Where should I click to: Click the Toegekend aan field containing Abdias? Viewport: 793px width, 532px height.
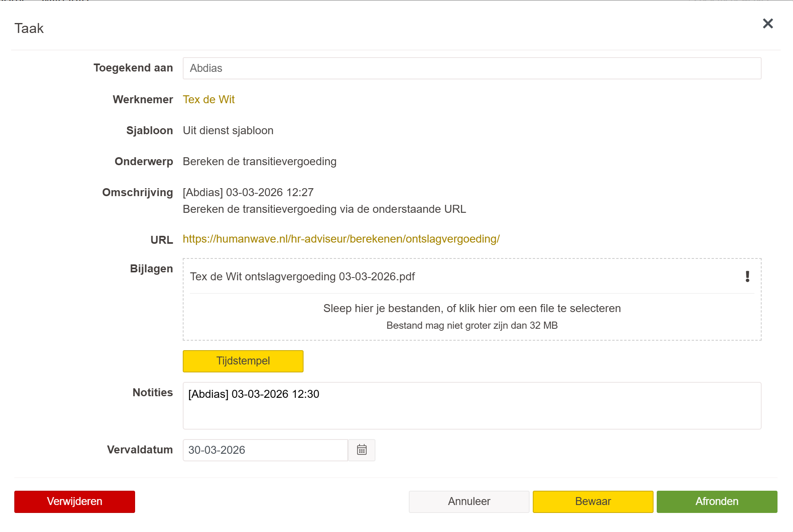point(472,68)
